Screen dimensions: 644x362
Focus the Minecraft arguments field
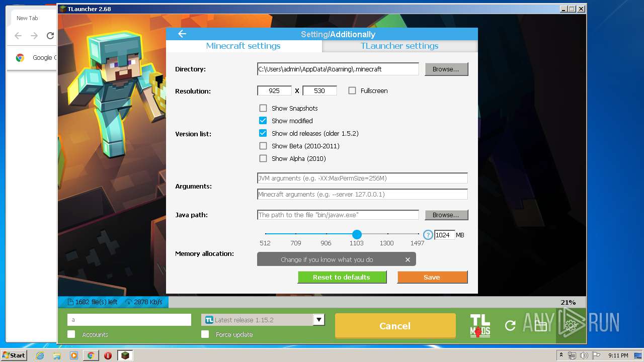coord(362,194)
